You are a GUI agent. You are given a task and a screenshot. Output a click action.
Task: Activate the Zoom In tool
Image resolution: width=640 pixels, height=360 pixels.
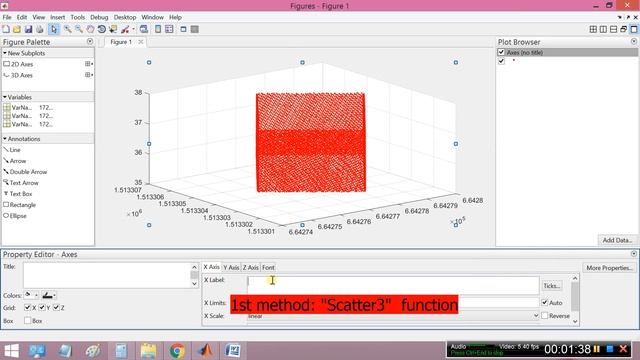(x=67, y=29)
